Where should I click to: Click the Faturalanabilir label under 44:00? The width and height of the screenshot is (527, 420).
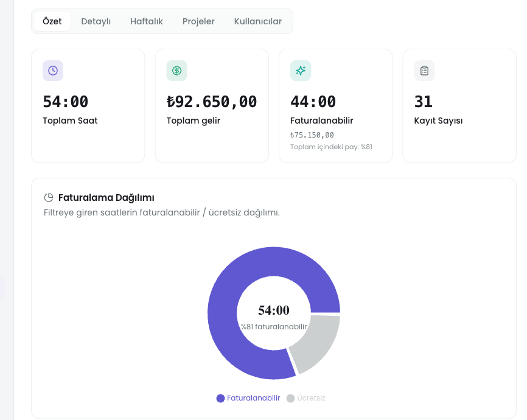tap(322, 121)
